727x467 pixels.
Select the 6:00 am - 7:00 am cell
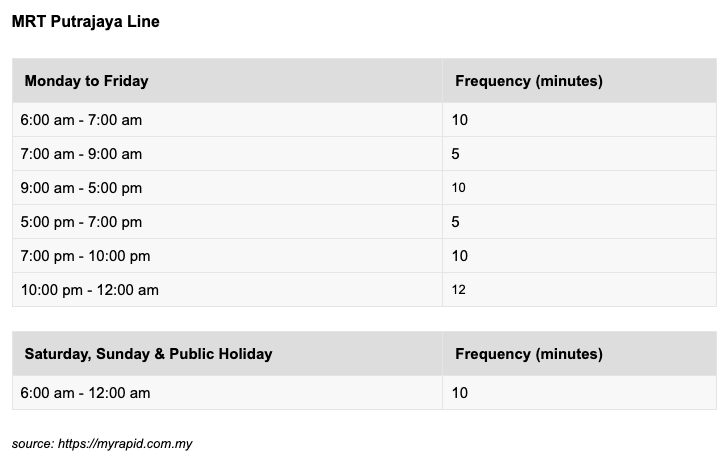tap(227, 120)
